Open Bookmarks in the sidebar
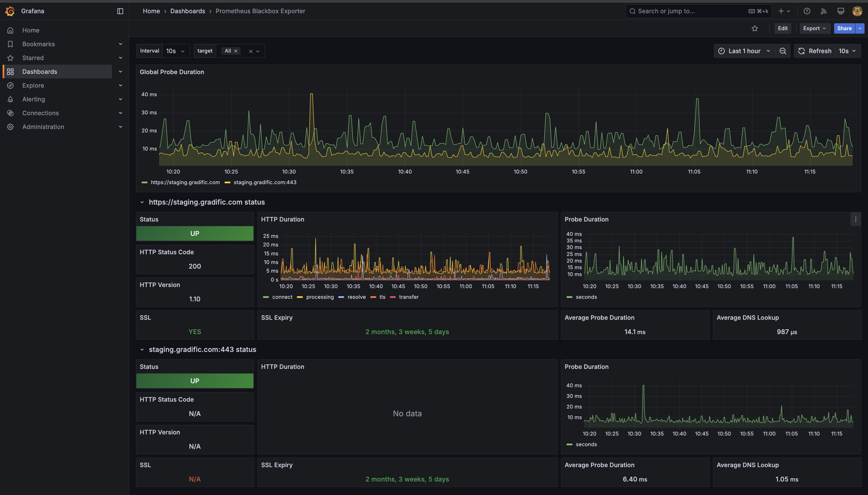 click(x=38, y=44)
